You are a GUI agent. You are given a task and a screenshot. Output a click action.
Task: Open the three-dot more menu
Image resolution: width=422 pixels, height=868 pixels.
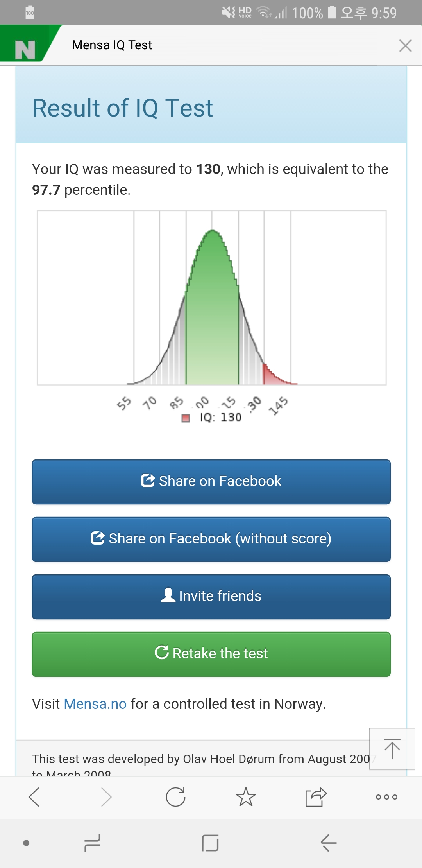click(x=386, y=797)
